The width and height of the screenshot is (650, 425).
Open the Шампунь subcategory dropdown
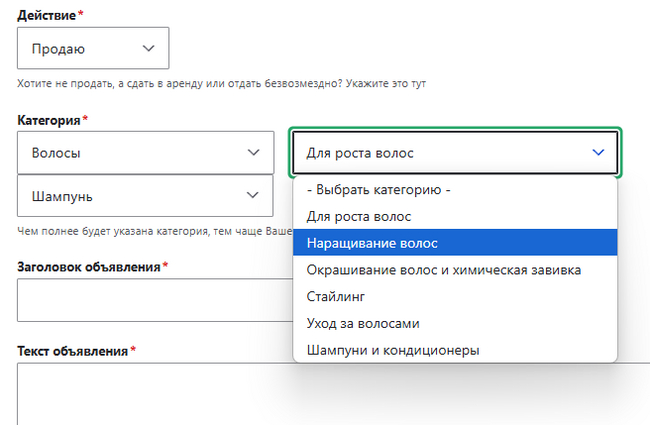click(x=145, y=197)
